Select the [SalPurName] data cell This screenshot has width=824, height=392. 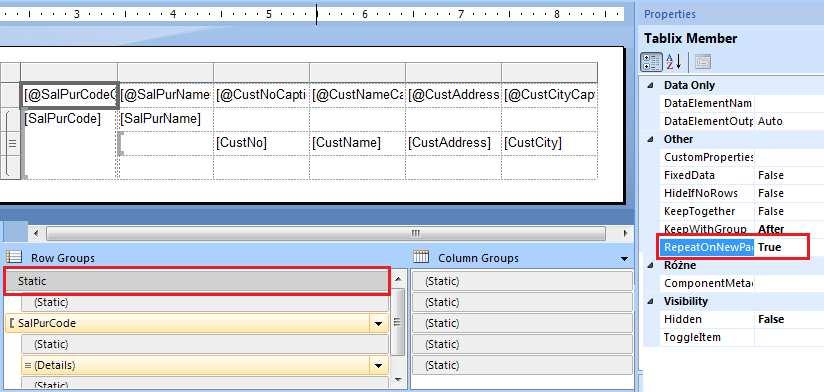coord(166,119)
